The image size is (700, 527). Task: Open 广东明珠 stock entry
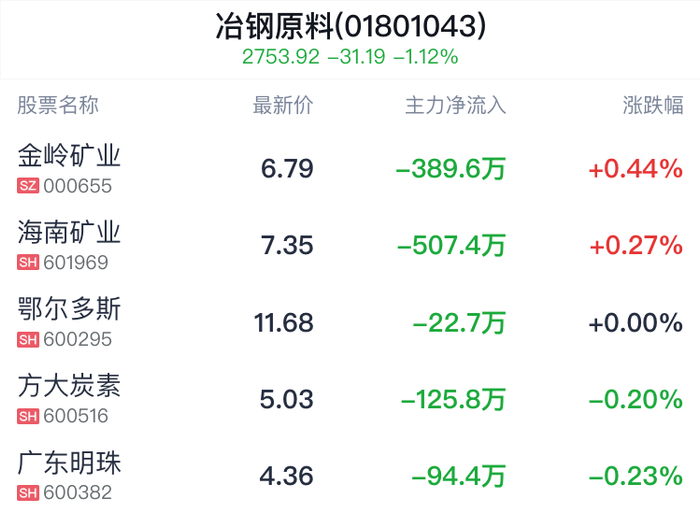coord(69,463)
